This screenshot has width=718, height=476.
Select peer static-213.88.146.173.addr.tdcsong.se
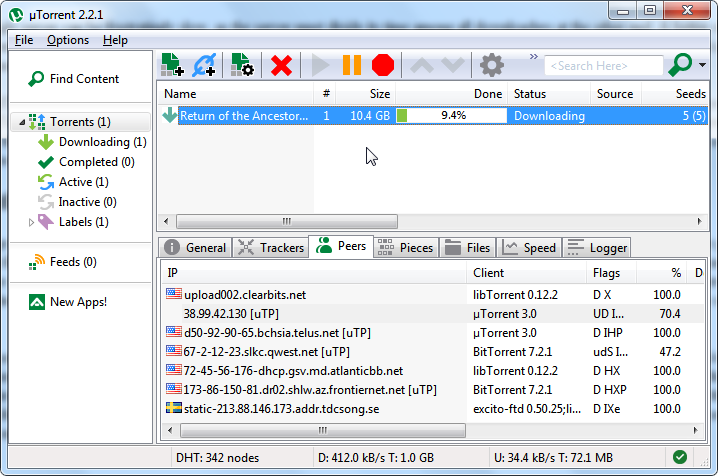click(433, 409)
